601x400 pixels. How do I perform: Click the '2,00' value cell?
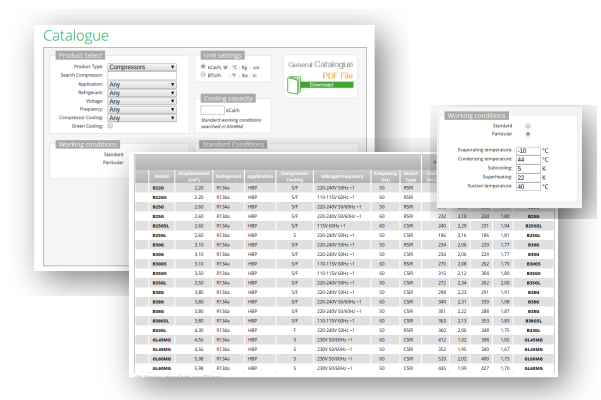click(505, 283)
